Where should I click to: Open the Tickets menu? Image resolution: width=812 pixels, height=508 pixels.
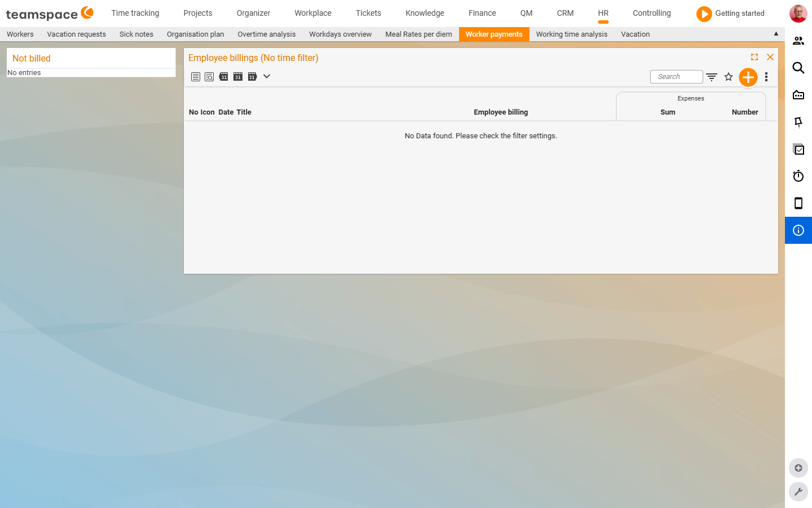pos(368,13)
